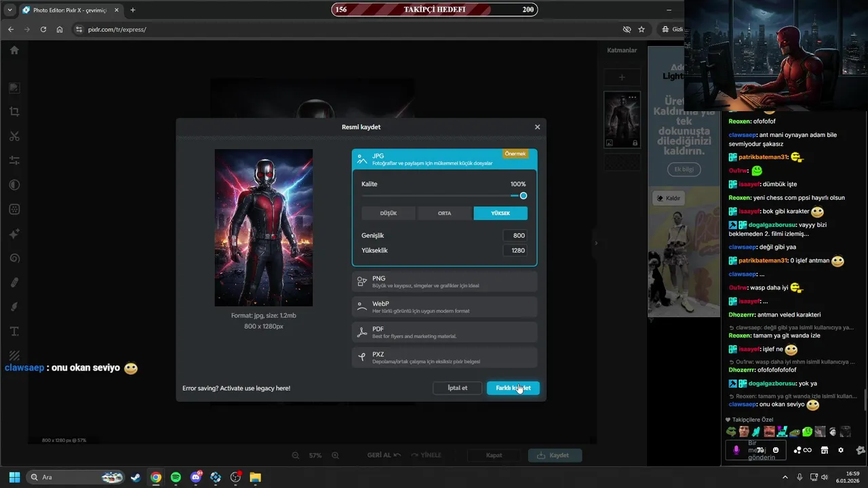Add a new layer with plus button
This screenshot has height=488, width=868.
622,77
